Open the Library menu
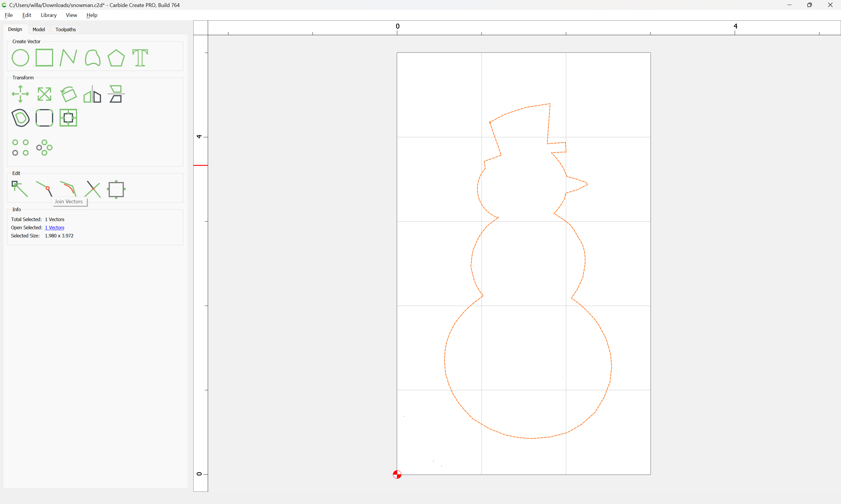The width and height of the screenshot is (841, 504). point(48,15)
